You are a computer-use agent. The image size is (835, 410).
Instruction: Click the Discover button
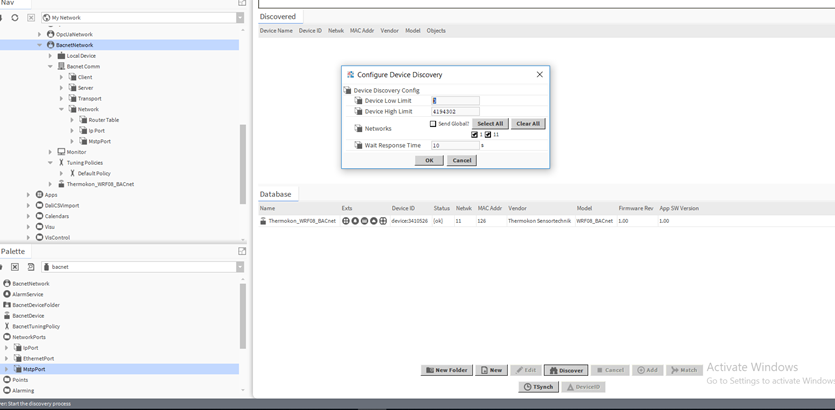[566, 370]
